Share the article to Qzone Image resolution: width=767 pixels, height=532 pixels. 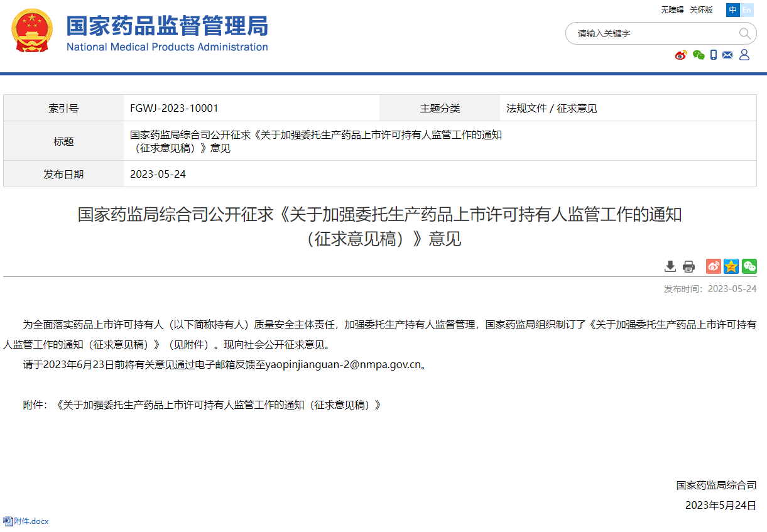(x=731, y=266)
